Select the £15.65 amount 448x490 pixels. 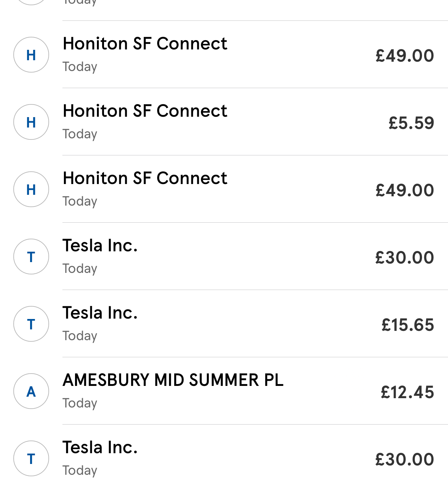408,325
